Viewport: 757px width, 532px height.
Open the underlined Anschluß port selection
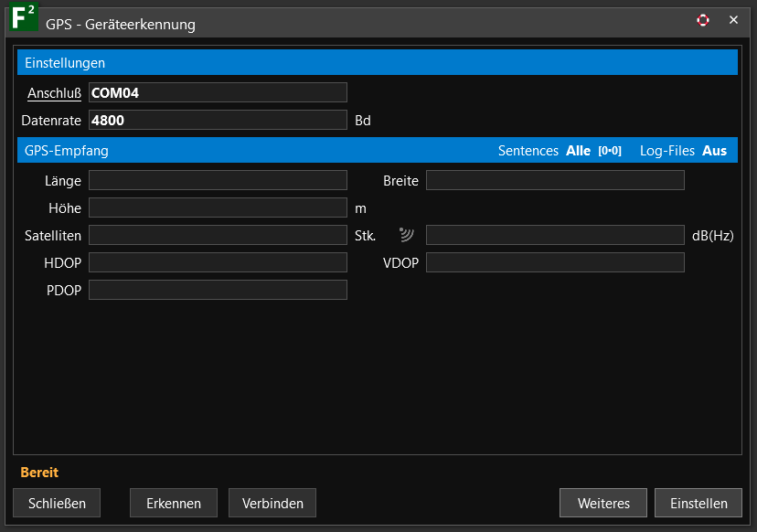[54, 93]
